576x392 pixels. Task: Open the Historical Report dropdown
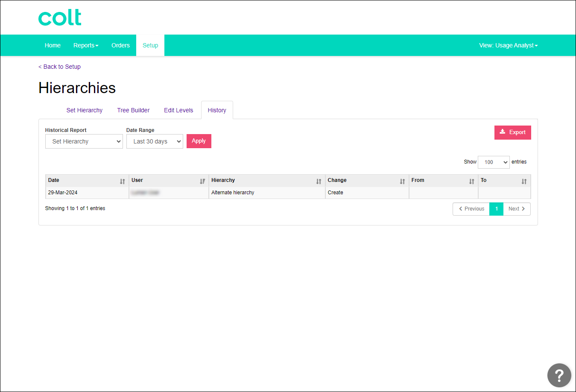click(x=84, y=141)
